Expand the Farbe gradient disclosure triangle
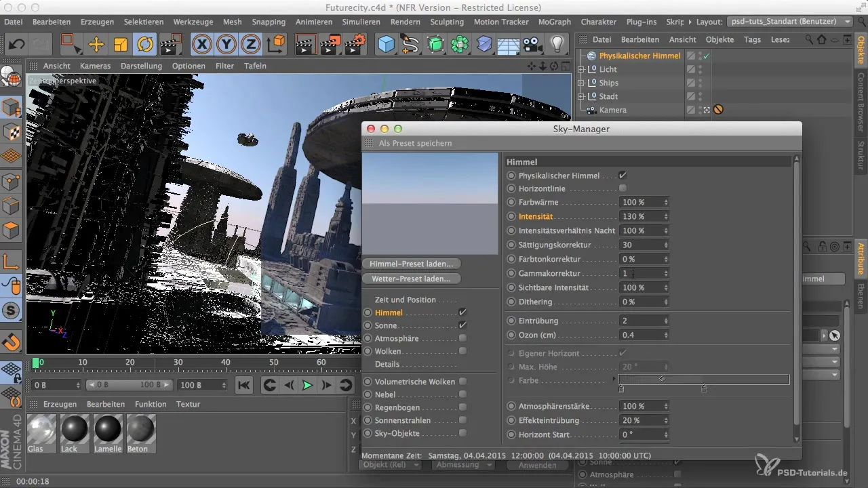Viewport: 868px width, 488px height. tap(614, 378)
